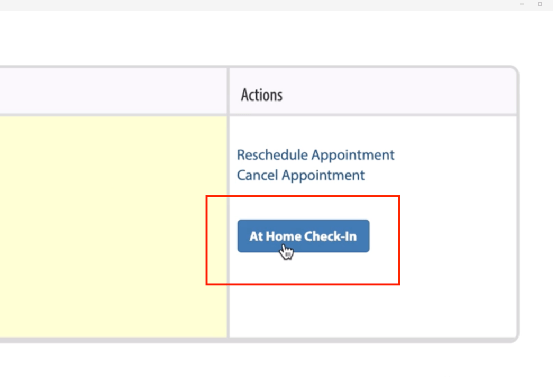Select the Cancel Appointment link

301,175
